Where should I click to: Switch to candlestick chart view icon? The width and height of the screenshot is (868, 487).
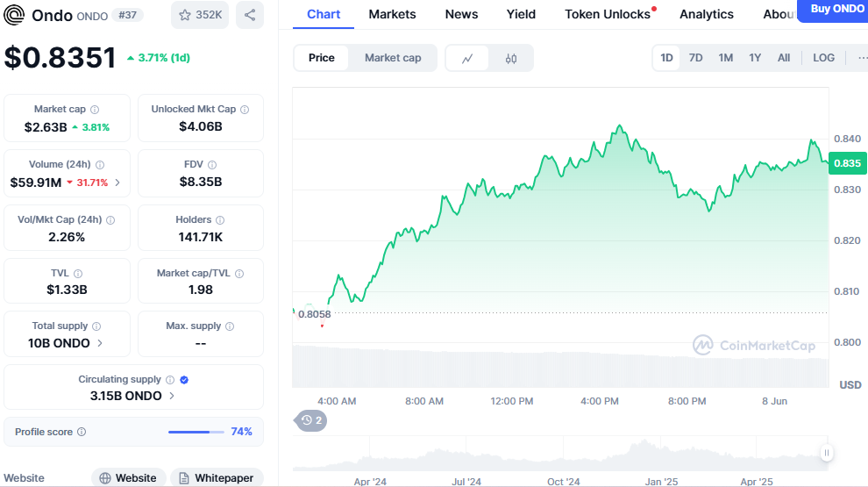point(511,58)
